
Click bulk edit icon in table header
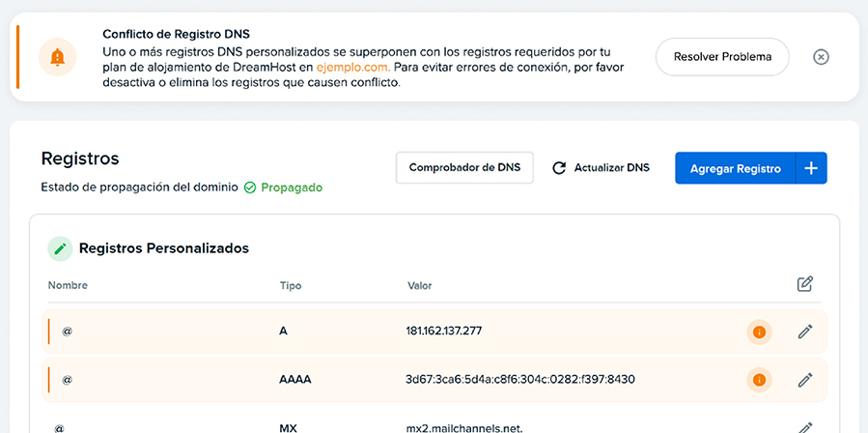click(x=805, y=284)
